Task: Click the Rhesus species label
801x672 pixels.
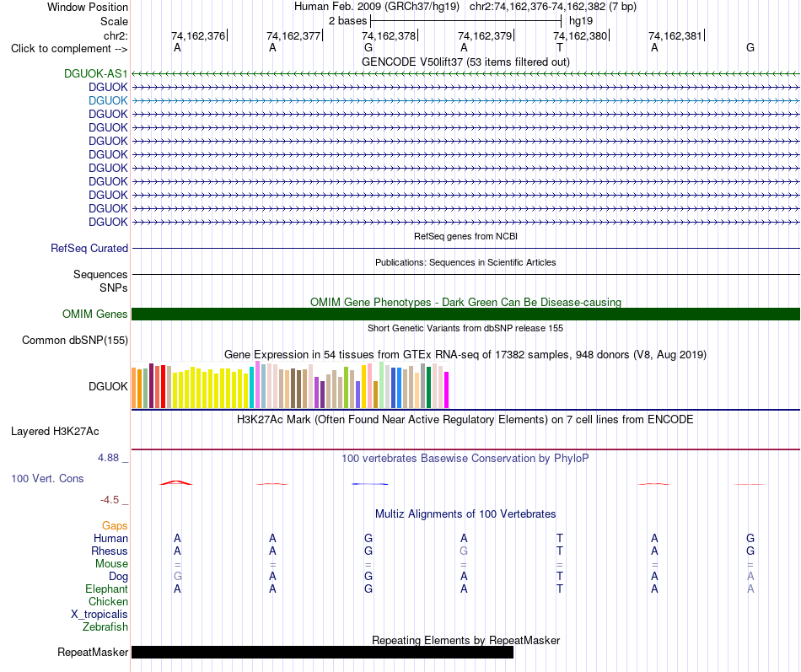Action: click(110, 551)
